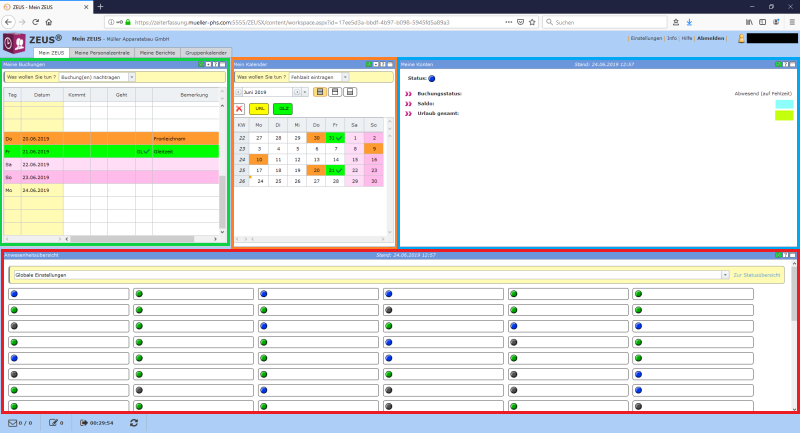Viewport: 800px width, 433px height.
Task: Open the Zur Statusübersicht link
Action: point(756,274)
